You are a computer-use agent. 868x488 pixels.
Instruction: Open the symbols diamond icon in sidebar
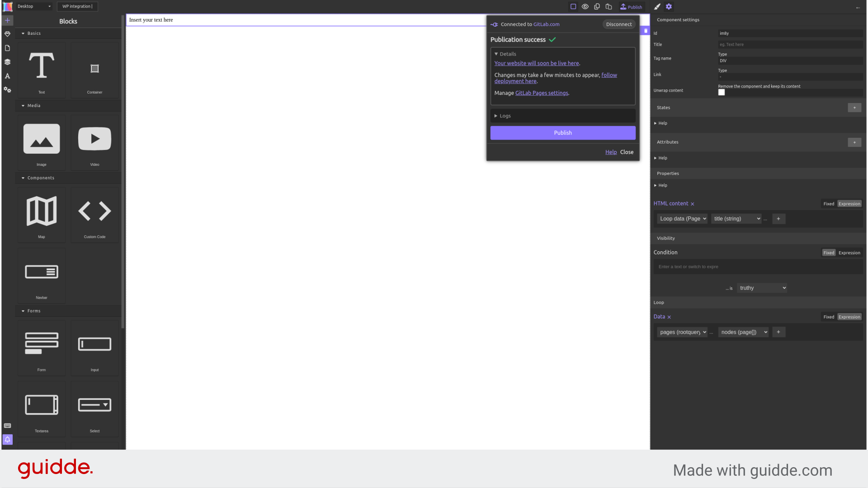coord(7,34)
